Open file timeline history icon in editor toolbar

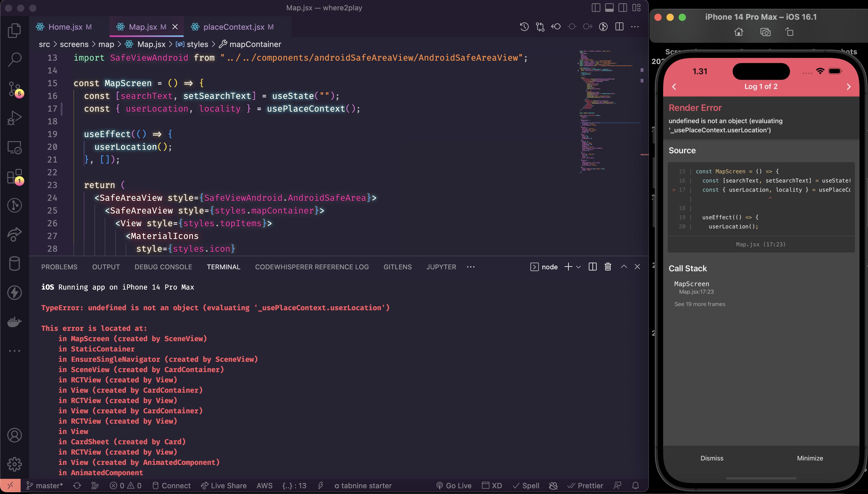pyautogui.click(x=524, y=27)
